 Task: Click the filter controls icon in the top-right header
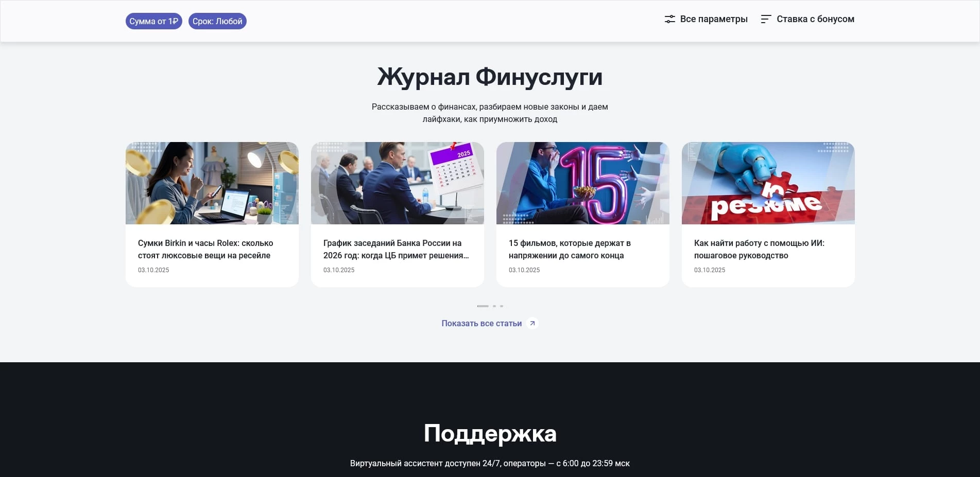click(669, 19)
